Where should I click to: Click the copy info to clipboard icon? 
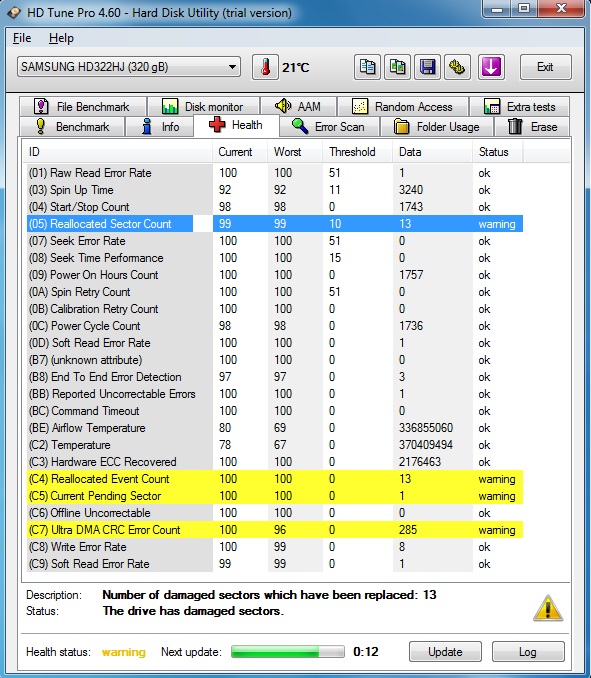pos(367,67)
